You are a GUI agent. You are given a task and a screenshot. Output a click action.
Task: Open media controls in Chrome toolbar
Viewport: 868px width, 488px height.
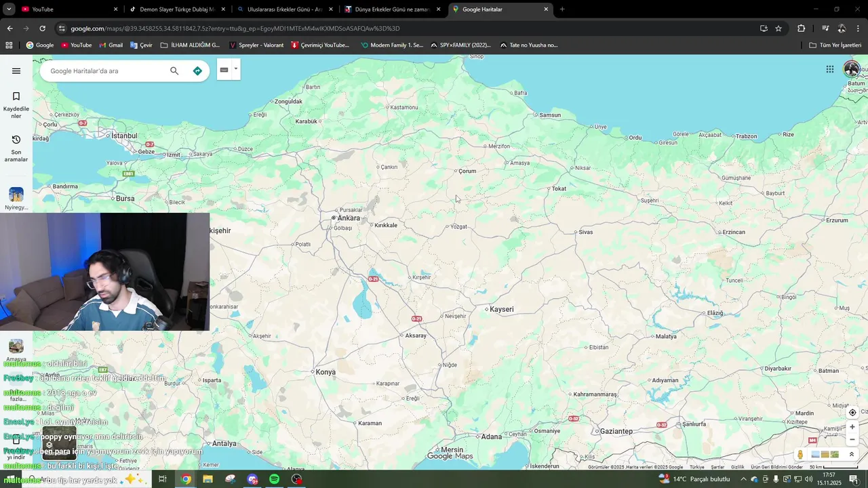[x=825, y=28]
